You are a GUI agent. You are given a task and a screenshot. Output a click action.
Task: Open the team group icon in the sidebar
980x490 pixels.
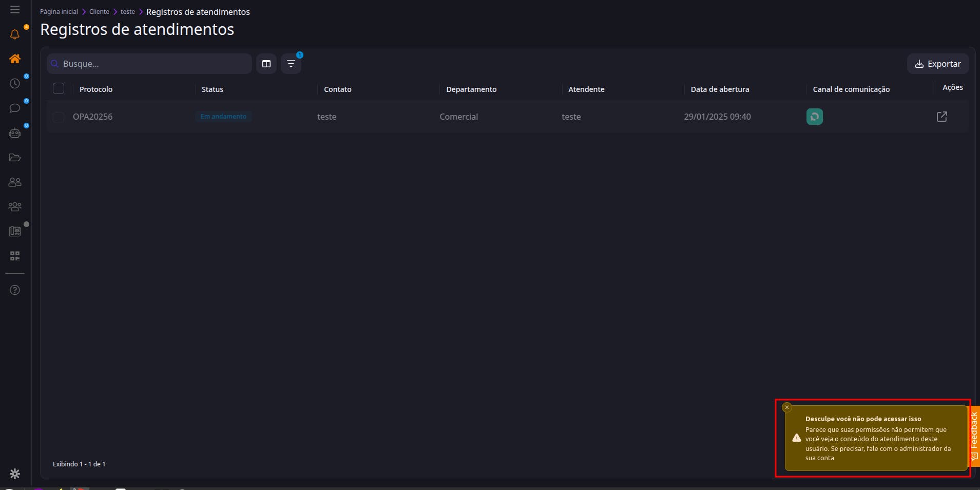click(x=15, y=207)
